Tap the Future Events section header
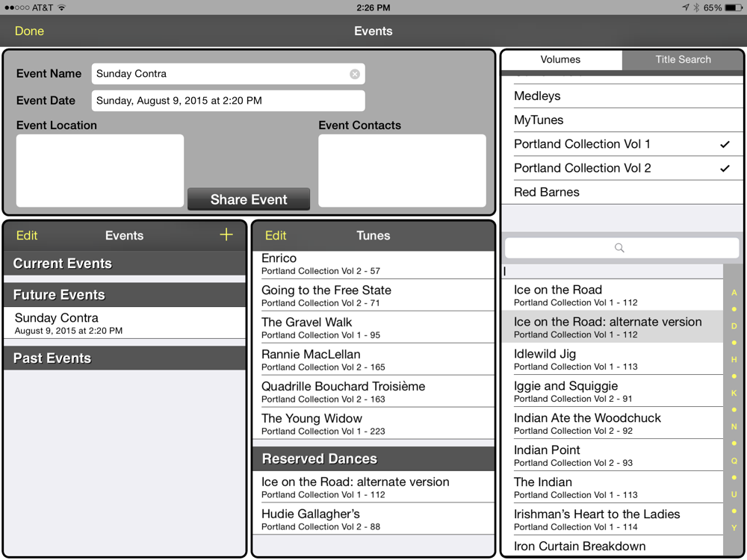Screen dimensions: 747x560 pos(125,295)
